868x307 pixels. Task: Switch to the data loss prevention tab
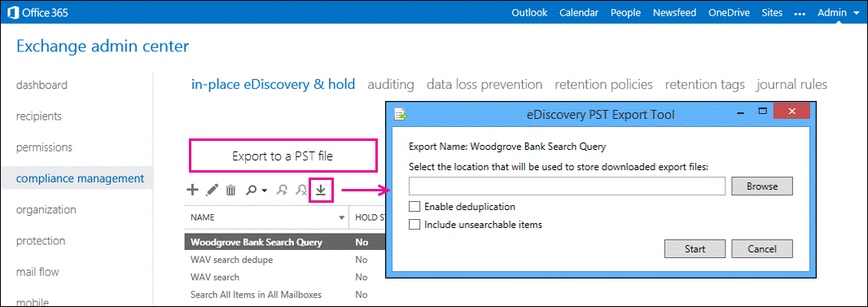pos(484,85)
